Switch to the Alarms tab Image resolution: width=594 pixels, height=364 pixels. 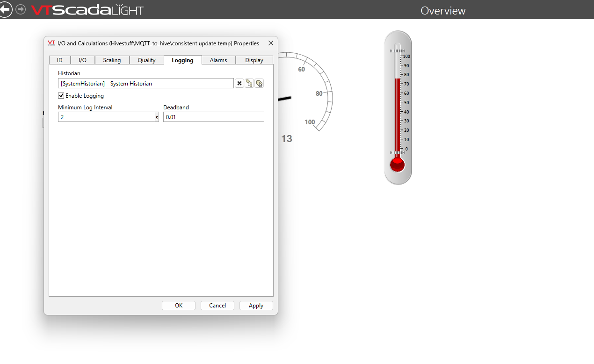pyautogui.click(x=218, y=60)
